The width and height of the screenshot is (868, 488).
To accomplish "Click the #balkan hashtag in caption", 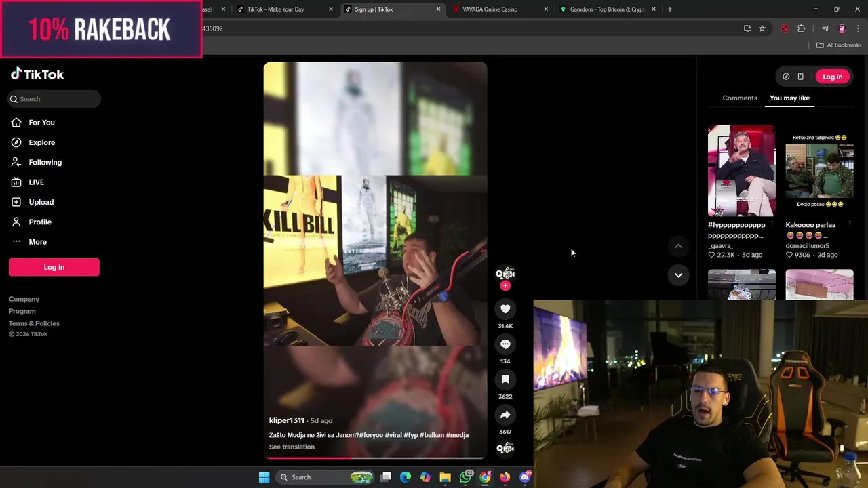I will coord(432,435).
